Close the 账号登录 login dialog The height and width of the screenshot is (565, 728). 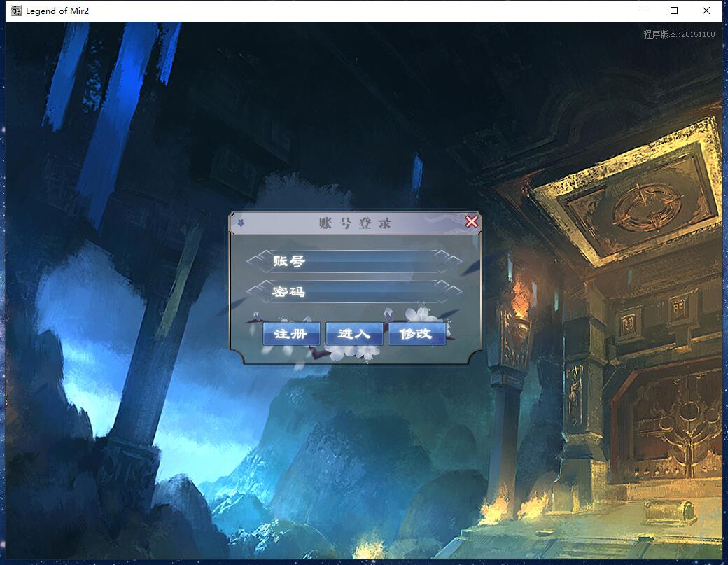[471, 222]
